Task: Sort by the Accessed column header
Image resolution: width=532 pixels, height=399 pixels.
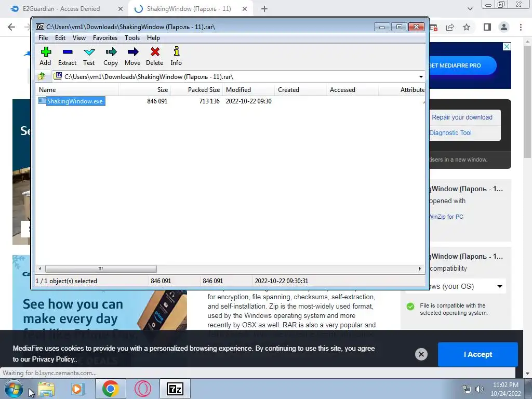Action: [353, 90]
